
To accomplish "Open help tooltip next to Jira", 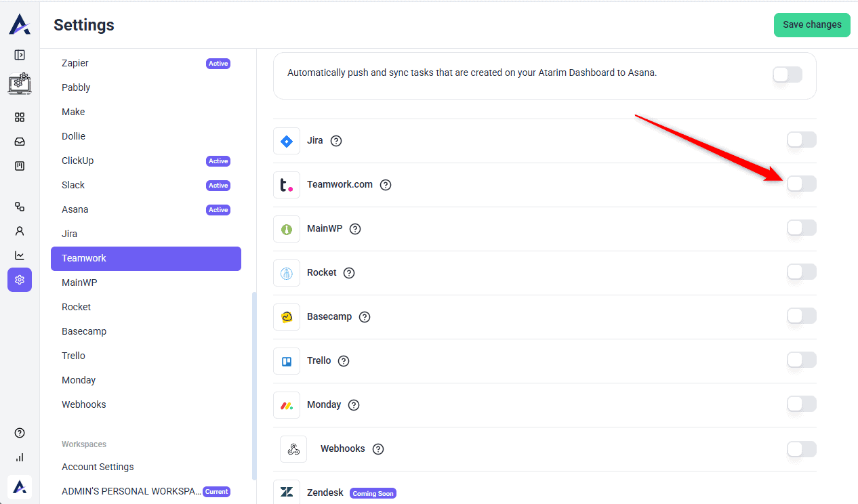I will (x=336, y=141).
